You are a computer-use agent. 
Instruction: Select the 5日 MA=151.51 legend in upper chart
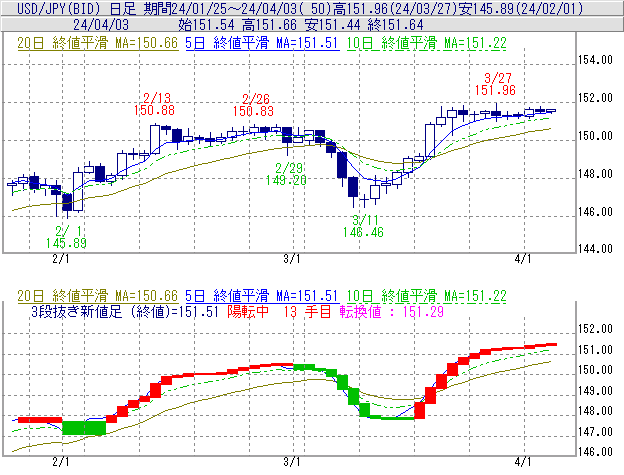click(262, 43)
